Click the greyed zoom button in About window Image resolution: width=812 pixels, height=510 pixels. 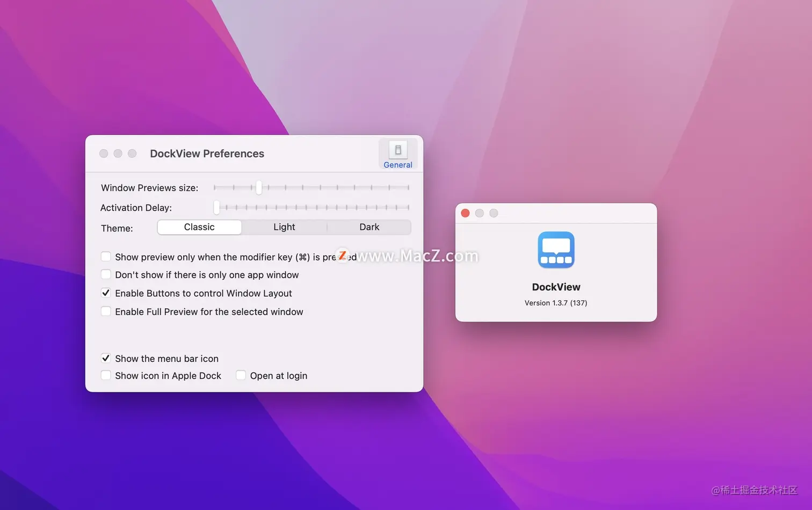pyautogui.click(x=494, y=213)
